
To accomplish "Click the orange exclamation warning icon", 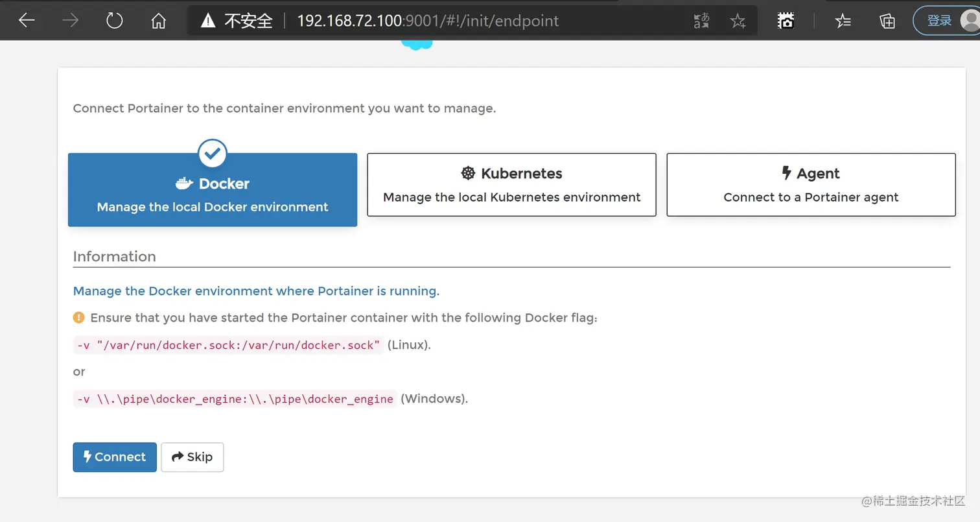I will [78, 318].
